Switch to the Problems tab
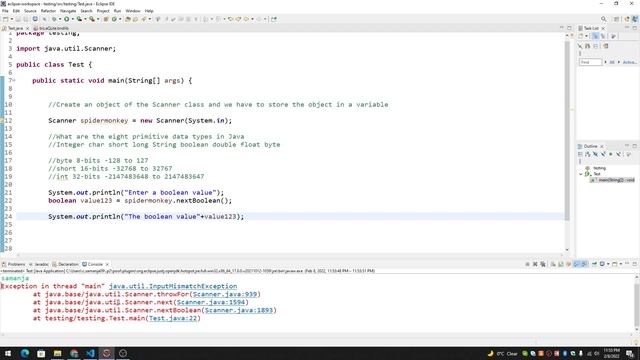Image resolution: width=640 pixels, height=360 pixels. pos(14,264)
